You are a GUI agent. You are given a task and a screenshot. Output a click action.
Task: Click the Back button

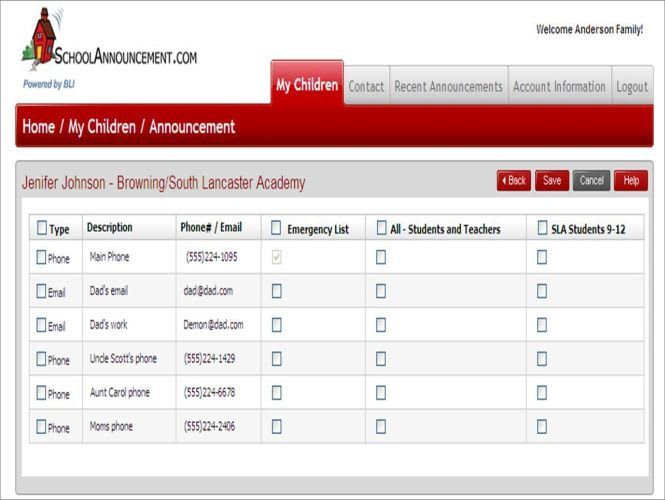pyautogui.click(x=514, y=180)
